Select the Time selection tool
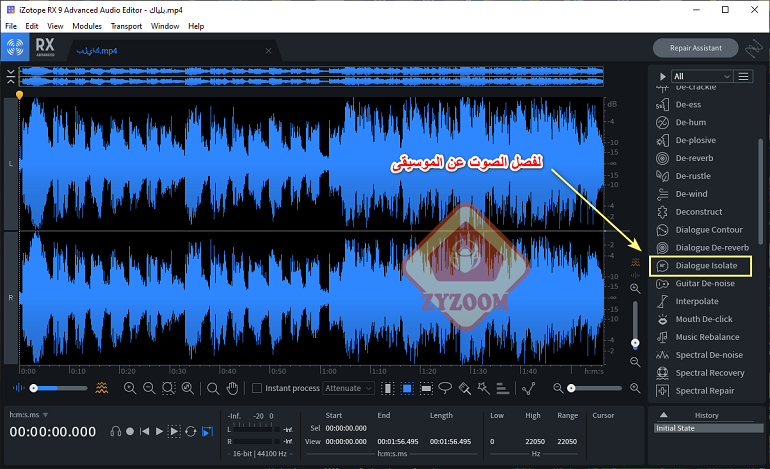770x469 pixels. pyautogui.click(x=387, y=388)
